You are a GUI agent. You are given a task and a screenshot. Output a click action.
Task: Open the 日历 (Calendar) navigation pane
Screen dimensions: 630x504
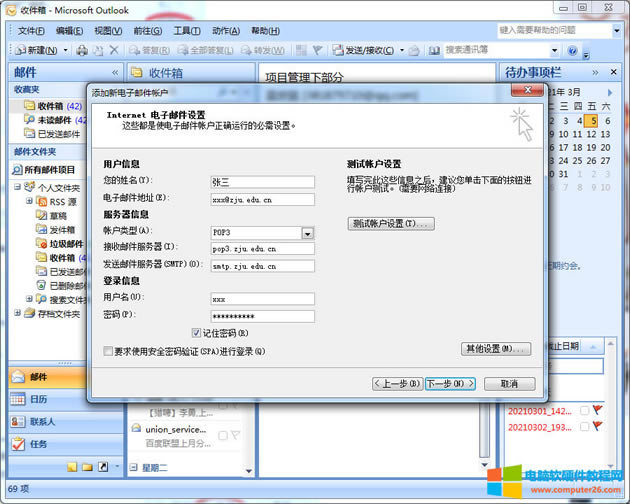coord(40,399)
